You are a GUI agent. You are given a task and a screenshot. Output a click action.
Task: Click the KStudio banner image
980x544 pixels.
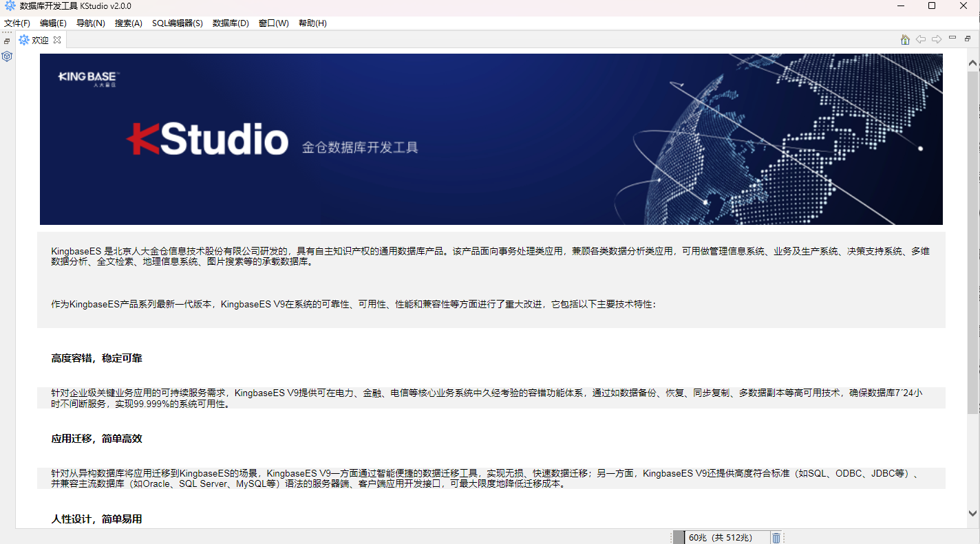click(x=491, y=139)
